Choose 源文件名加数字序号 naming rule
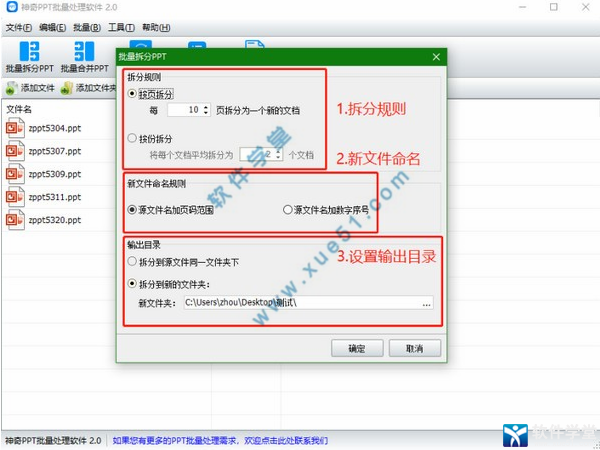This screenshot has width=600, height=450. point(288,210)
